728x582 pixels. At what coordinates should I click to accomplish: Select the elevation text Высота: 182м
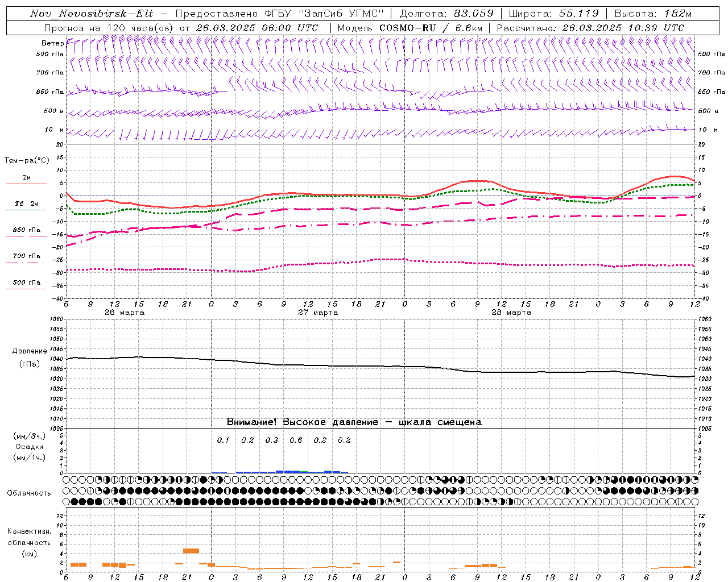click(653, 14)
